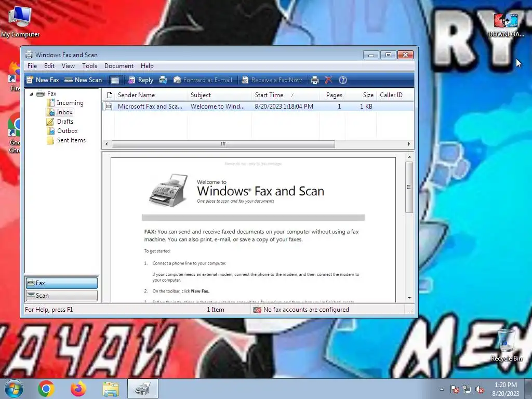Click the fax machine image in preview
Viewport: 532px width, 399px height.
(x=169, y=190)
